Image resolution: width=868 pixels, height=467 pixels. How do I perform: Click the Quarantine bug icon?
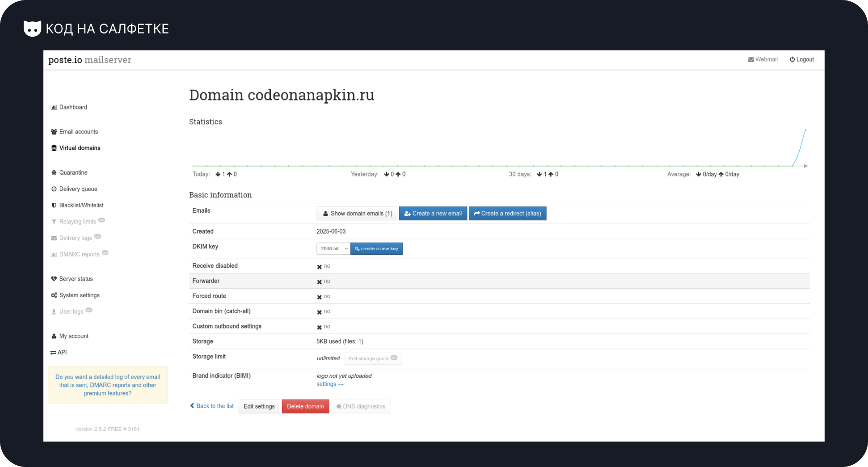tap(54, 172)
